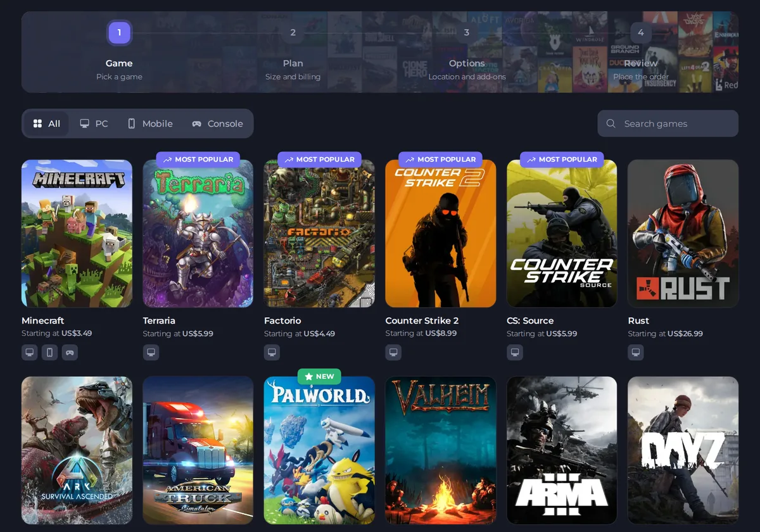Click Terraria's PC platform icon
This screenshot has height=532, width=760.
(151, 352)
